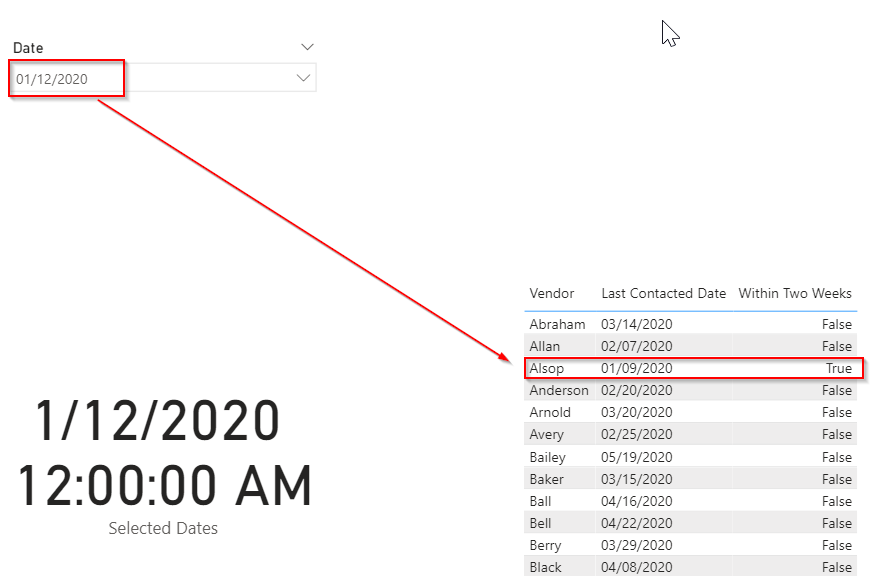Click the False value in Anderson row
Image resolution: width=889 pixels, height=576 pixels.
837,391
